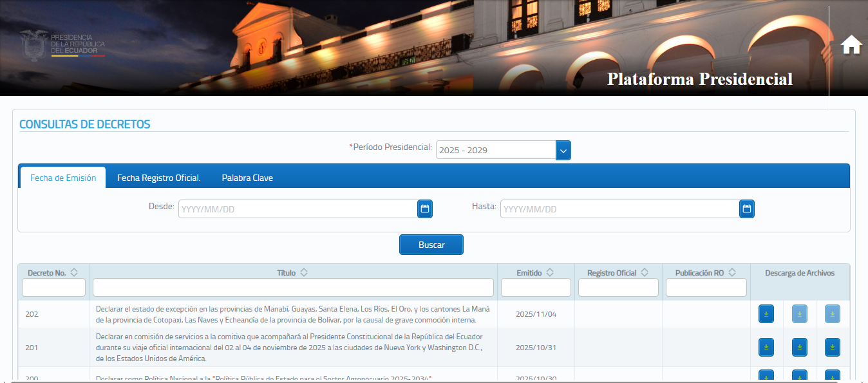Download first file of decree 202
This screenshot has height=383, width=868.
tap(766, 314)
